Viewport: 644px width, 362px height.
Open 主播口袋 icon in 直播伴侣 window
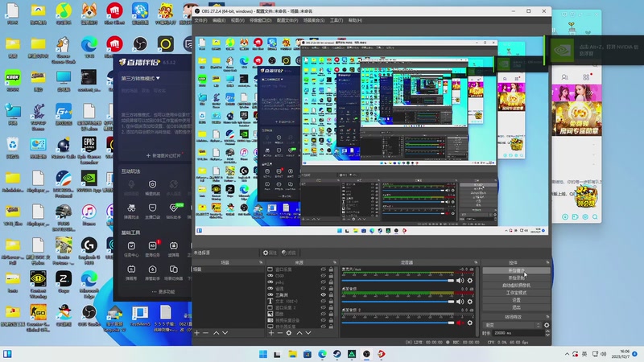(x=152, y=211)
